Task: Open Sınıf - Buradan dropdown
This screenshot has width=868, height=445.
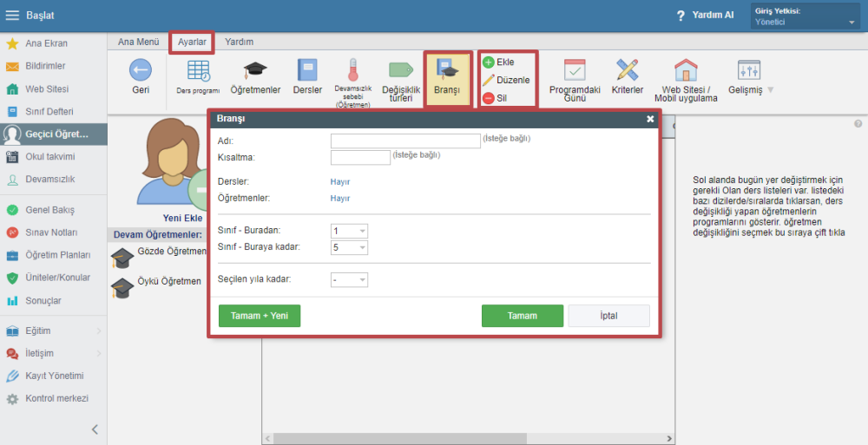Action: coord(349,231)
